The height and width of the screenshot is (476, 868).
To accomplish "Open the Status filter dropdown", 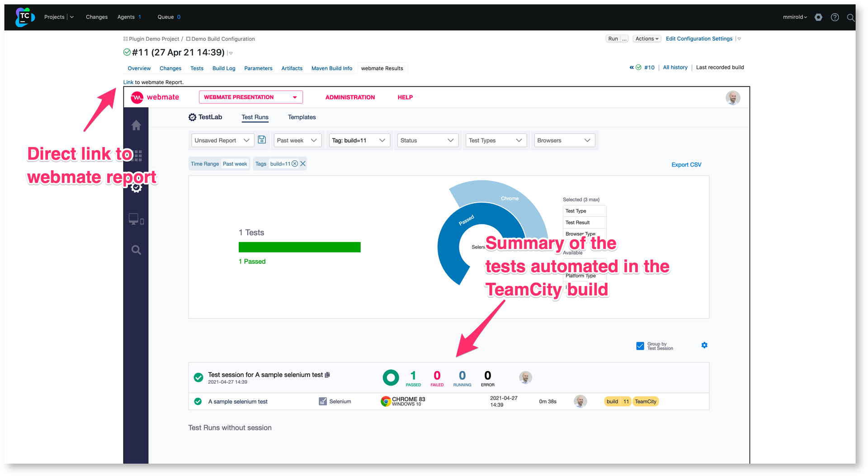I will (x=427, y=140).
